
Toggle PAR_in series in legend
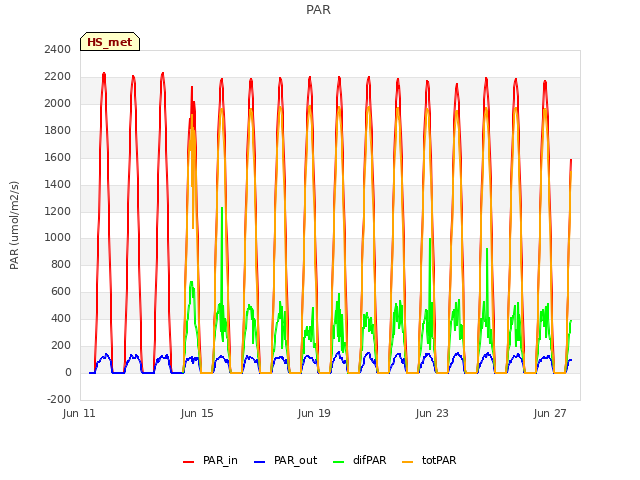[210, 460]
